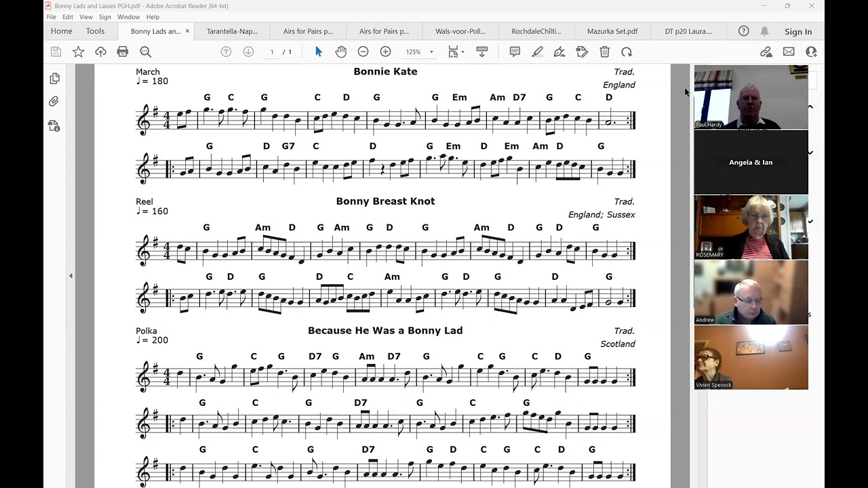Open the Sign document pen tool
This screenshot has width=868, height=488.
click(559, 52)
